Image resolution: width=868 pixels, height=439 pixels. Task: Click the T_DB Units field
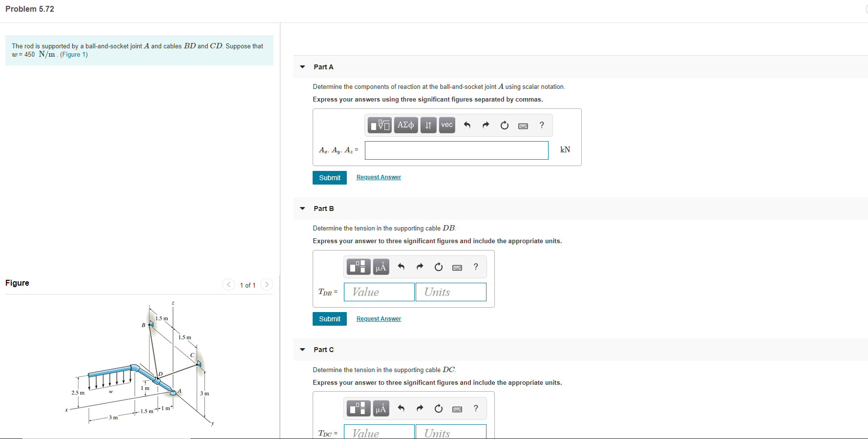pos(451,292)
